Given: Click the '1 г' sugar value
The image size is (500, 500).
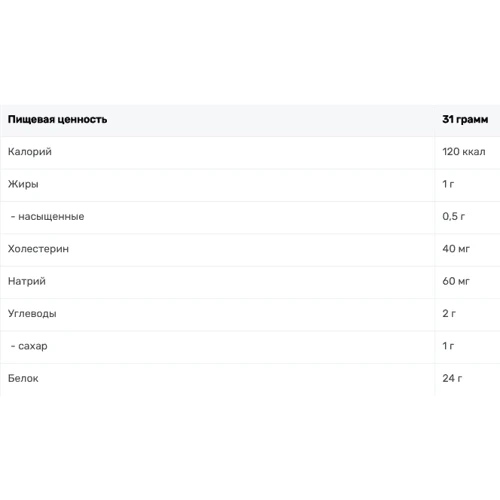Looking at the screenshot, I should tap(448, 346).
